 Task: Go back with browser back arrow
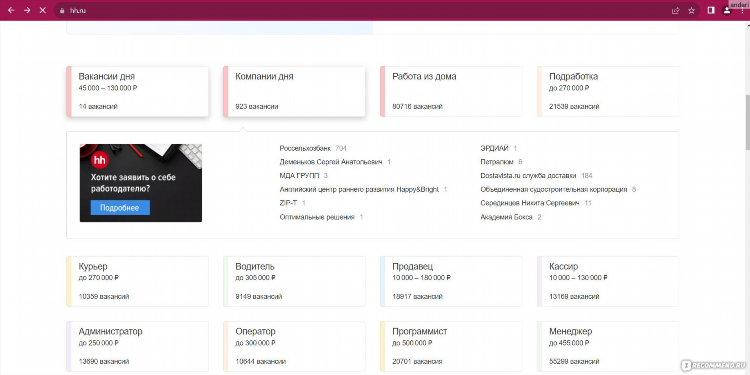point(11,10)
